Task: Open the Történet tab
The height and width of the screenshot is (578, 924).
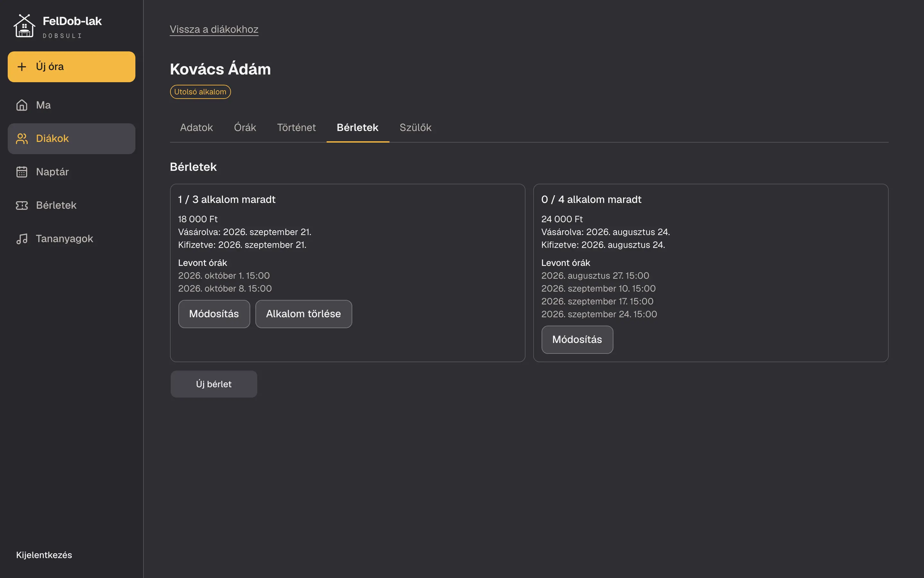Action: point(296,128)
